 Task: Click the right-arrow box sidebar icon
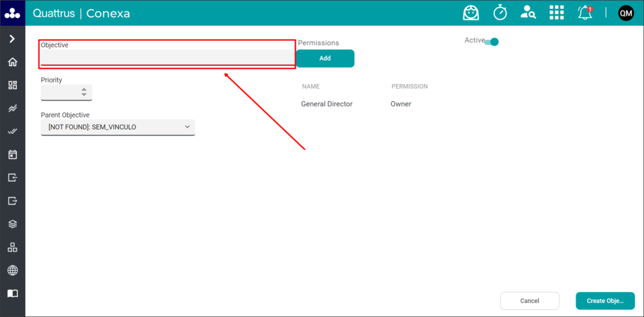(x=13, y=201)
